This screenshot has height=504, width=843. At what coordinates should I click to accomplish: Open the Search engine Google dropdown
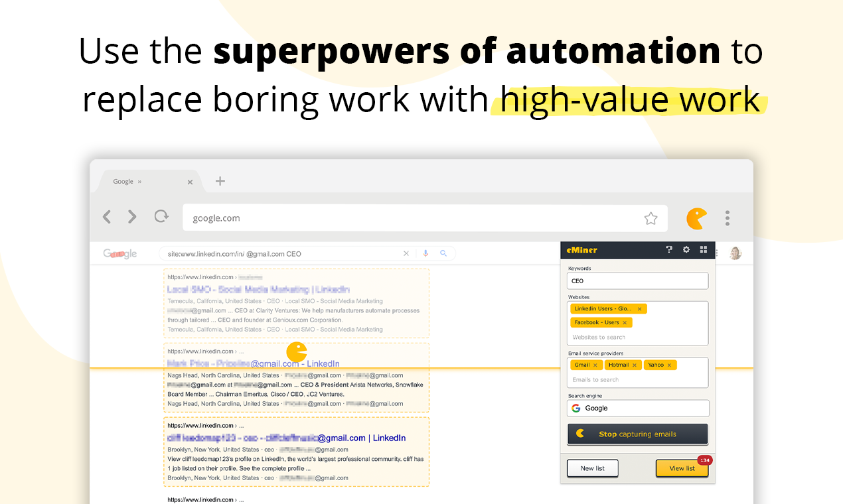coord(637,409)
